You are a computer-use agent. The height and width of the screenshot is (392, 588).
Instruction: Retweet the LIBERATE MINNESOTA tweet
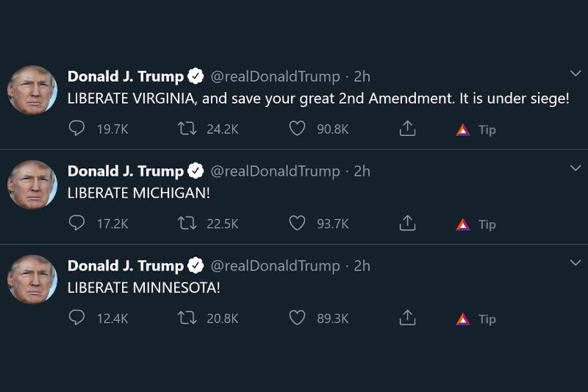187,318
